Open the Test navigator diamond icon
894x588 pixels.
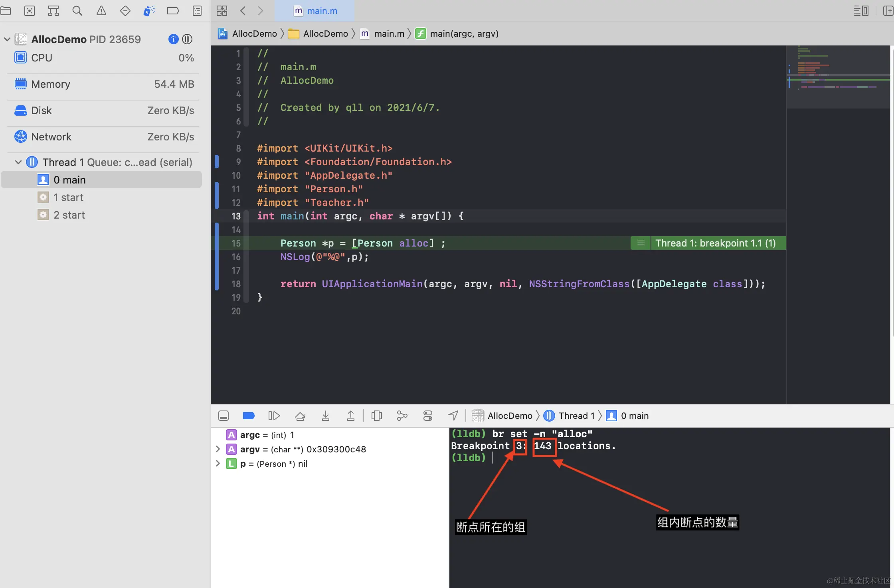click(125, 11)
